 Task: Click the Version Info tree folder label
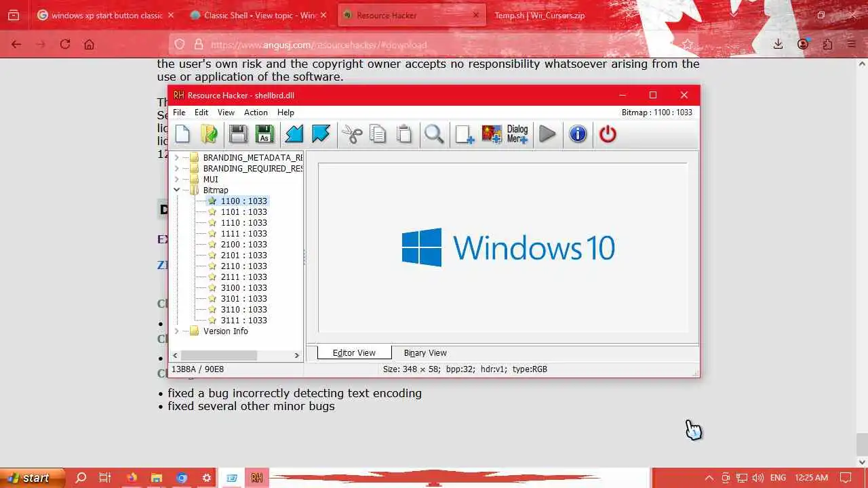click(225, 331)
